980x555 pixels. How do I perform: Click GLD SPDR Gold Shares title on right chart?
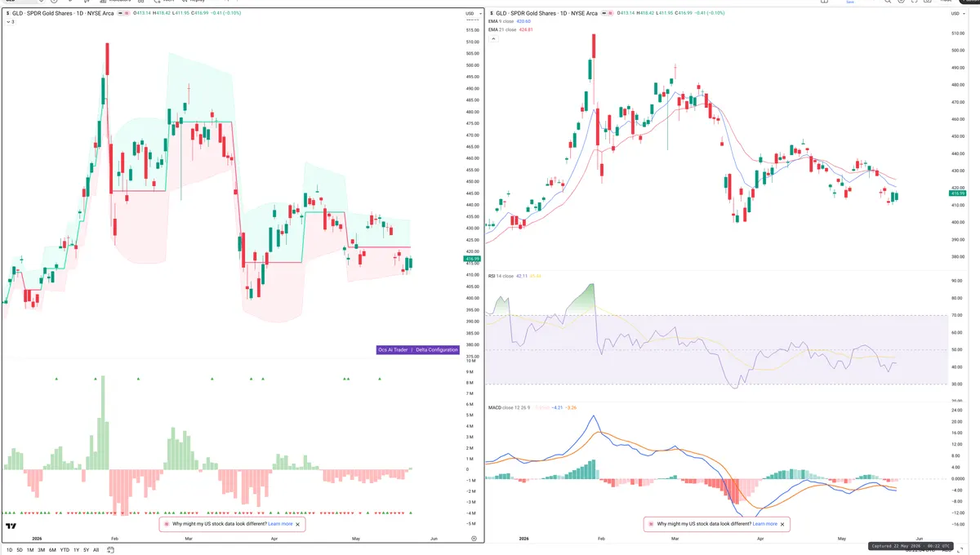(548, 14)
